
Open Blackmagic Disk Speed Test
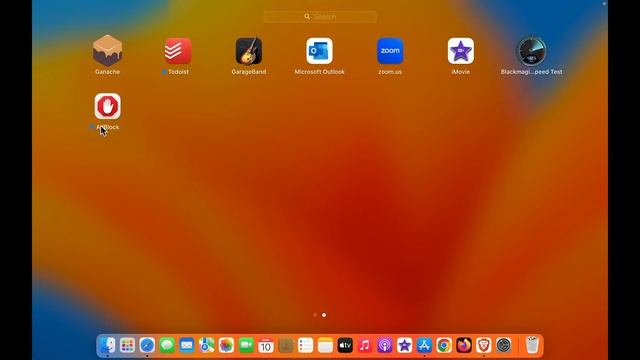tap(531, 51)
